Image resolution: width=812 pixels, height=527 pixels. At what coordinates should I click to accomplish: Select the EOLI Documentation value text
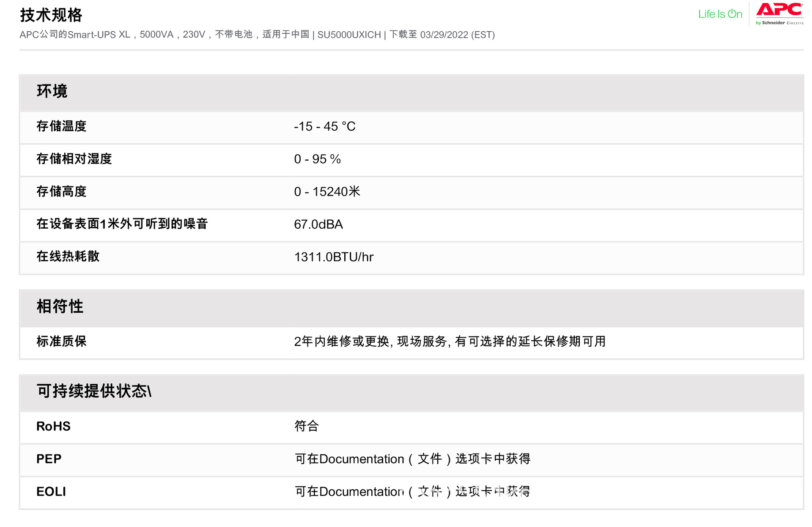click(412, 491)
